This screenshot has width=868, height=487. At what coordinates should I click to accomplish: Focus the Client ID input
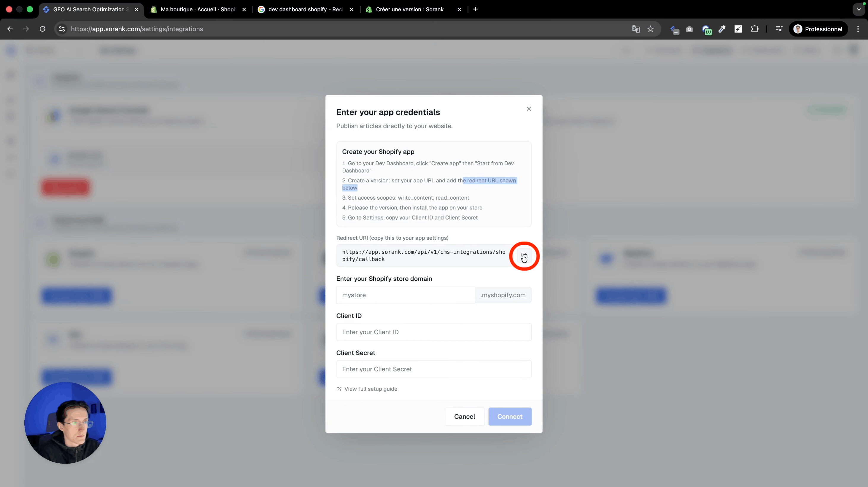[x=434, y=332]
